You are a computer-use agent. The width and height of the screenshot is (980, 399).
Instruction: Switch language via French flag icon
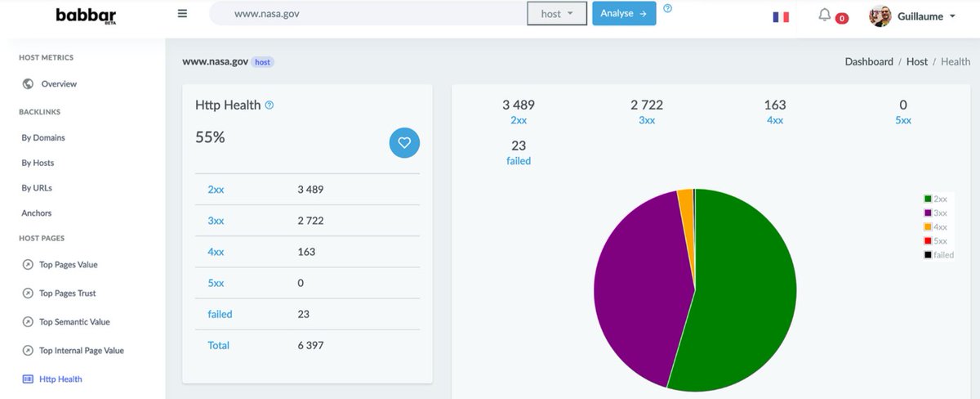[x=781, y=16]
